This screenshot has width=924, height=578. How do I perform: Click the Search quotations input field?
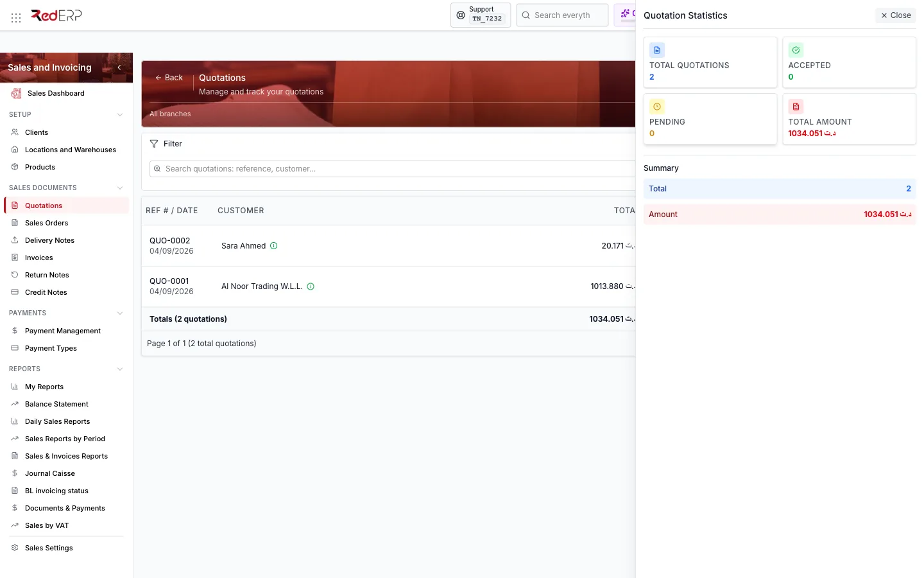pyautogui.click(x=392, y=169)
